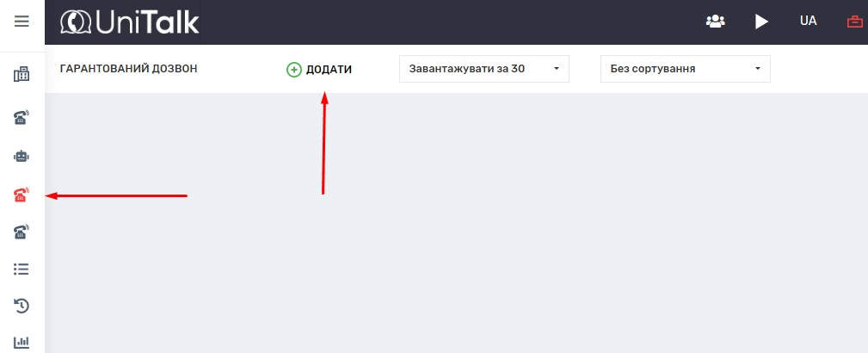Open the Без сортування dropdown

pyautogui.click(x=686, y=69)
